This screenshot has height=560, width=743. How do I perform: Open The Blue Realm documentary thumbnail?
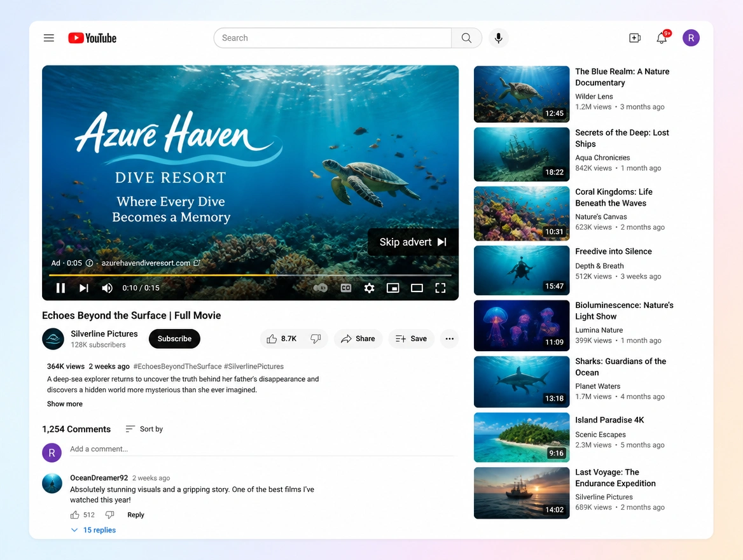[522, 94]
